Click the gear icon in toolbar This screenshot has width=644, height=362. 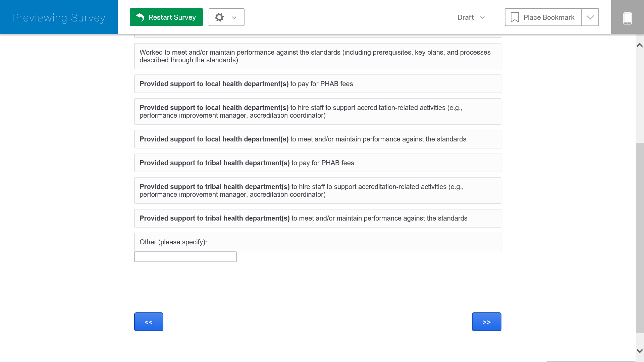(x=219, y=17)
